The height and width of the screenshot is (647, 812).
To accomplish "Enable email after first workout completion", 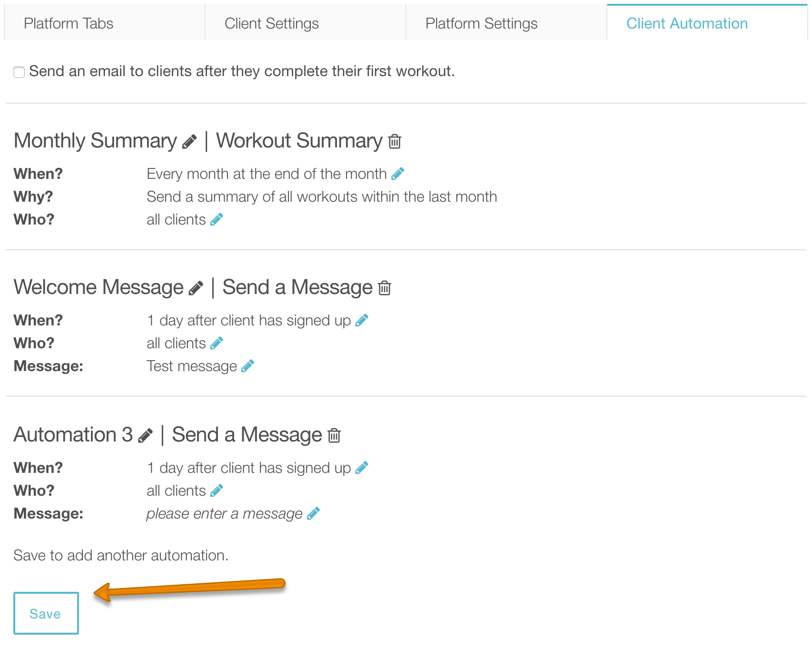I will pos(19,72).
